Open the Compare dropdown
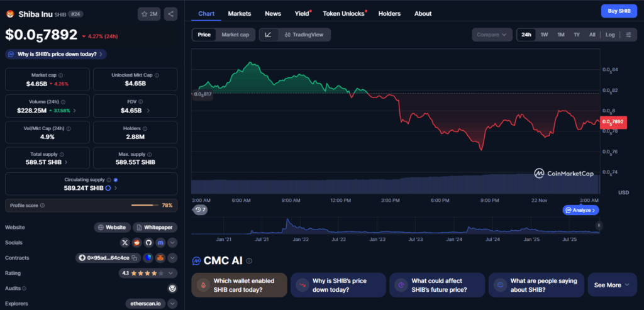This screenshot has width=644, height=310. point(491,35)
